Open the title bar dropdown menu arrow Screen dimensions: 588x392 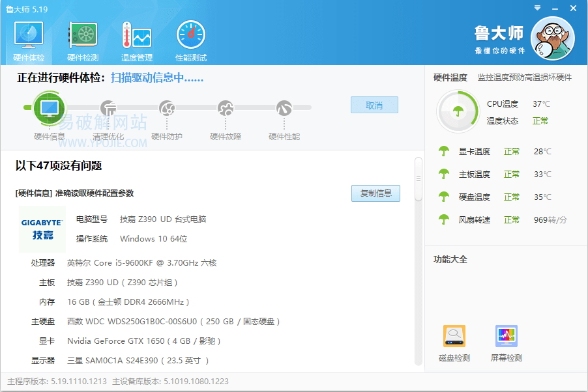(x=537, y=8)
